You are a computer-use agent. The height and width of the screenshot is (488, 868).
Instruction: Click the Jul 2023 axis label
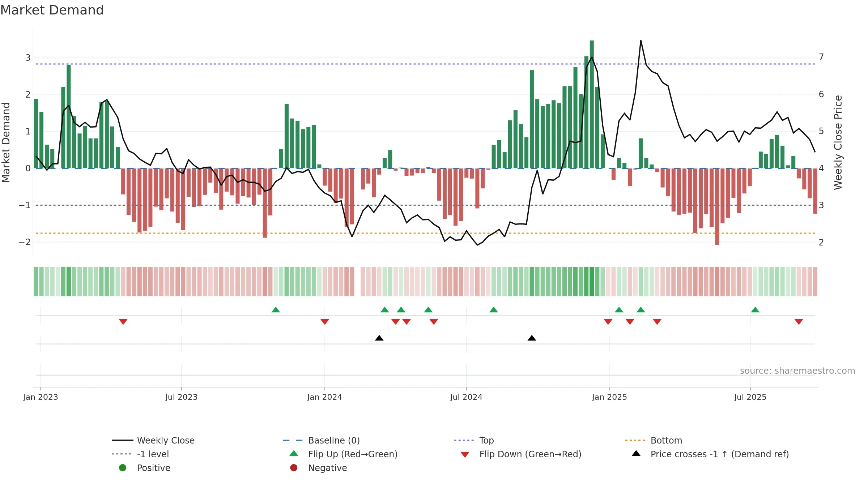point(181,397)
